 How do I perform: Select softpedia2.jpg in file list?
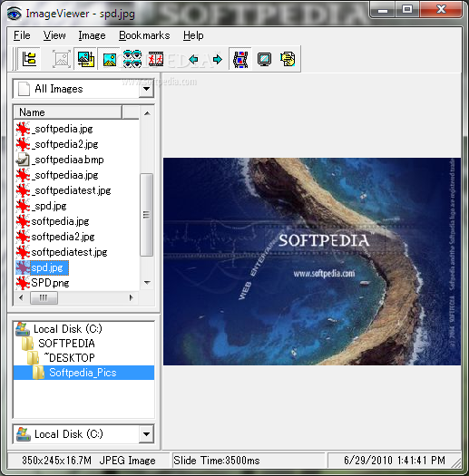point(63,237)
